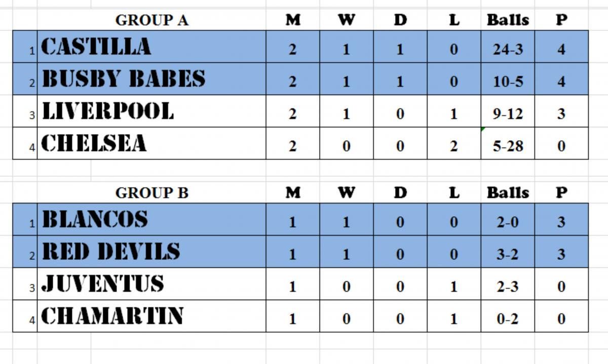
Task: Click the GROUP B header cell
Action: (151, 193)
